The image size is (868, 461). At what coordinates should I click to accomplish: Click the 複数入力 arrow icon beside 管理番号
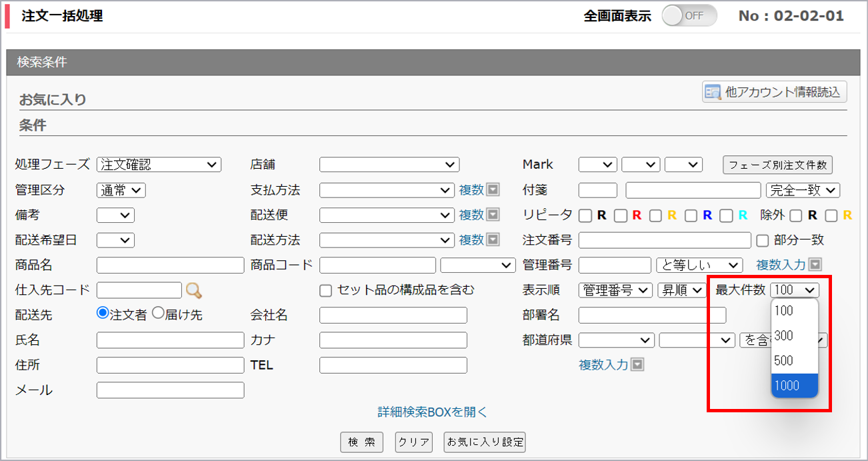coord(815,265)
